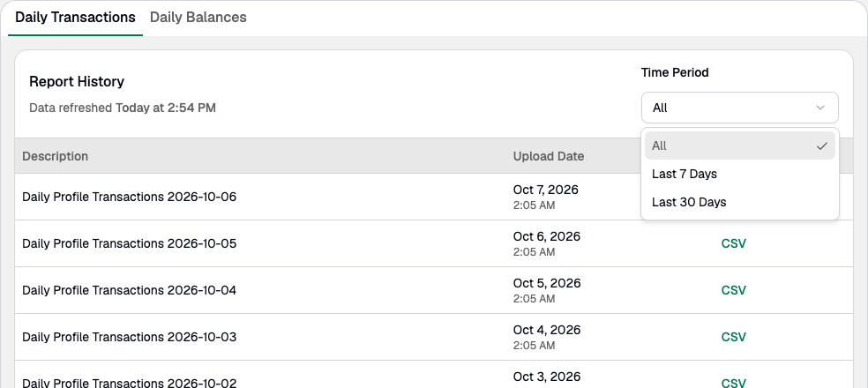The height and width of the screenshot is (388, 868).
Task: Select the Daily Transactions tab
Action: tap(75, 18)
